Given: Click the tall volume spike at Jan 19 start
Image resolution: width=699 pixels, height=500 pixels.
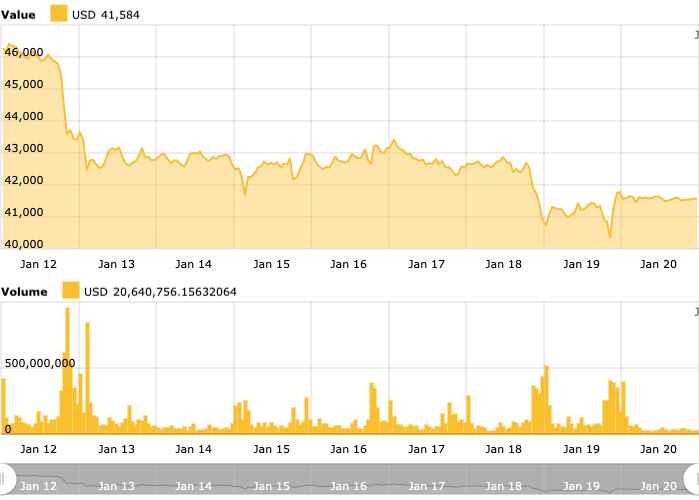Looking at the screenshot, I should (547, 399).
